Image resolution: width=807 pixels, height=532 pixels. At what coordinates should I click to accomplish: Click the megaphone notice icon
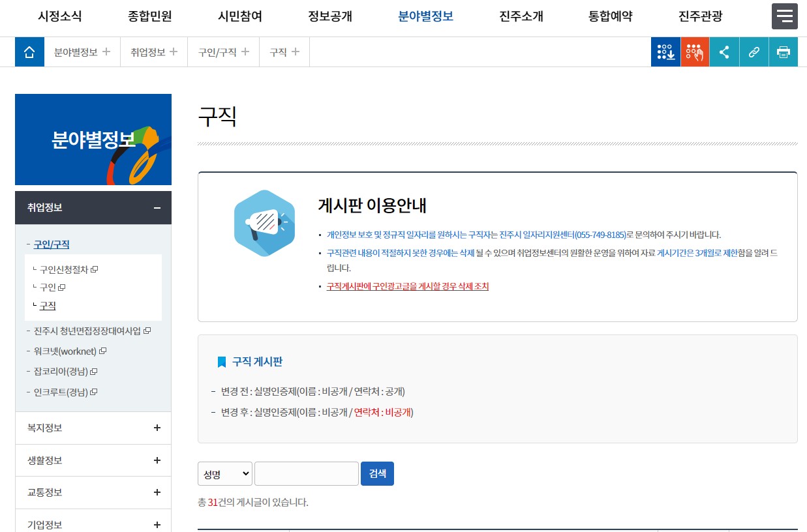click(265, 223)
